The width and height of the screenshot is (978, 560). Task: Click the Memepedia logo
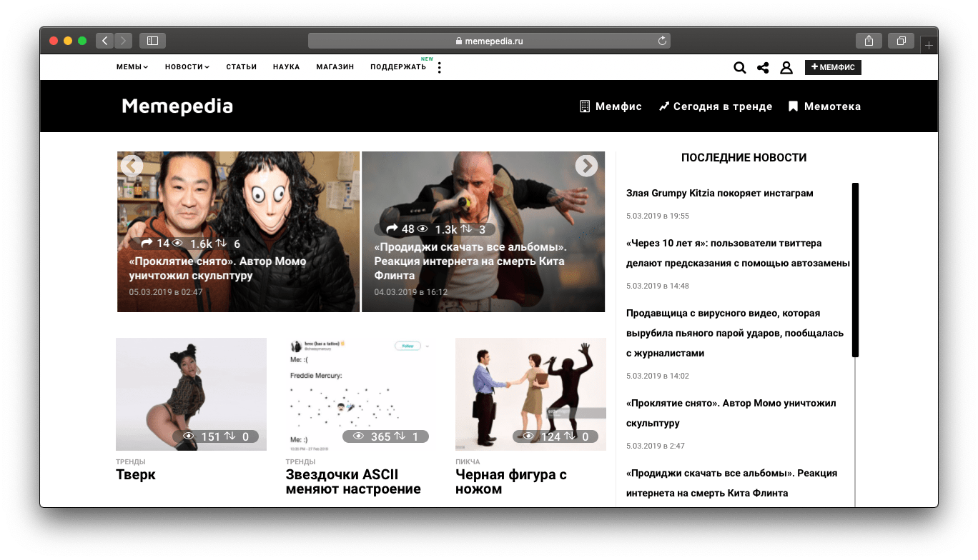(x=177, y=106)
